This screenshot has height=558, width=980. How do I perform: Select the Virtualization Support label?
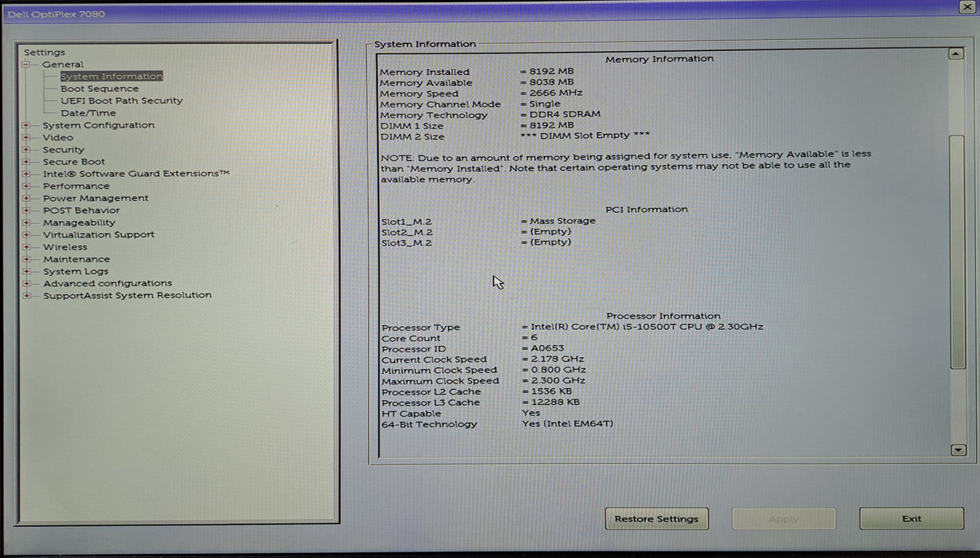point(99,234)
